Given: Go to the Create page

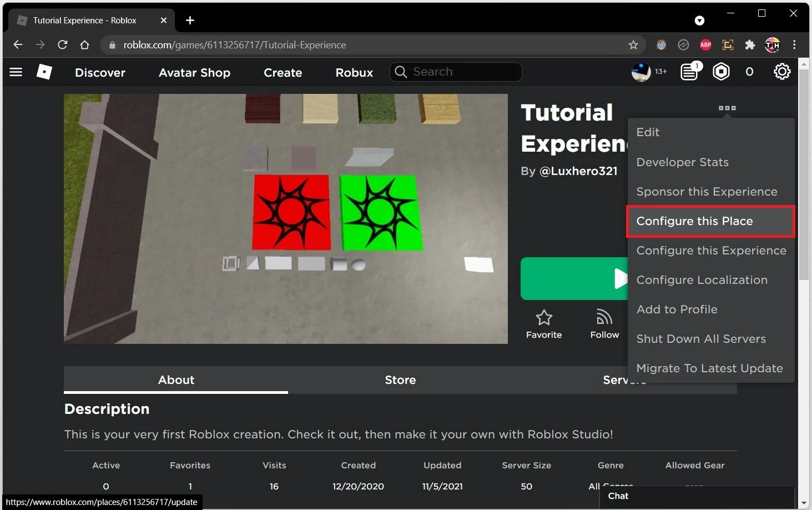Looking at the screenshot, I should pos(283,73).
